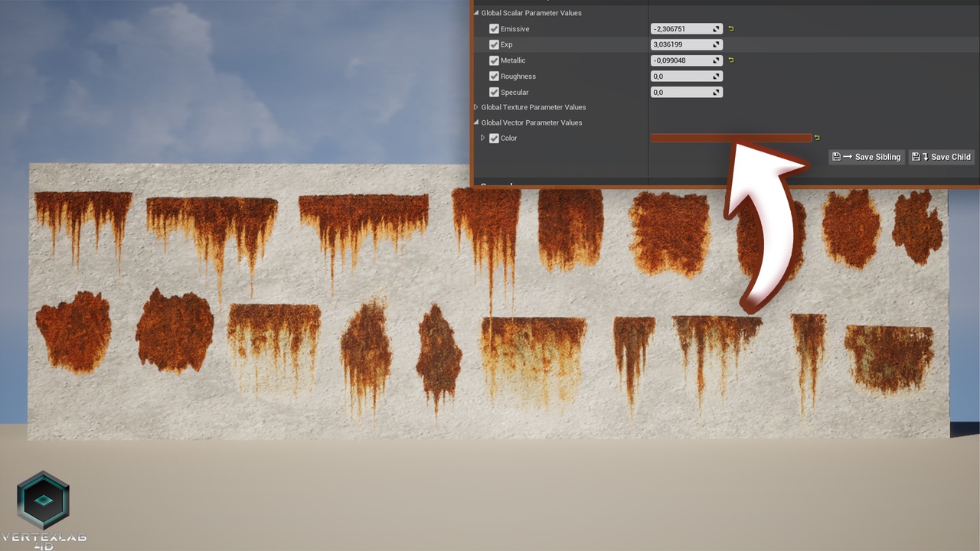This screenshot has width=980, height=551.
Task: Toggle the Roughness parameter checkbox
Action: (494, 77)
